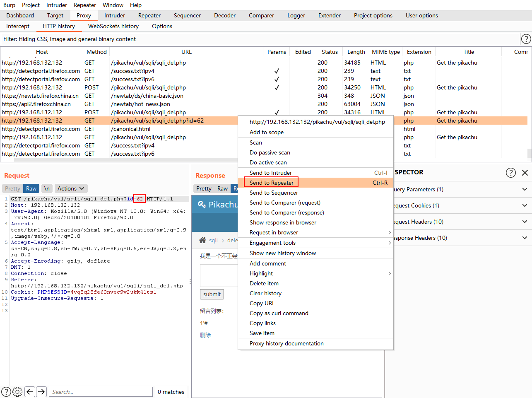Screen dimensions: 532x398
Task: Click the submit button in the response render
Action: point(212,294)
